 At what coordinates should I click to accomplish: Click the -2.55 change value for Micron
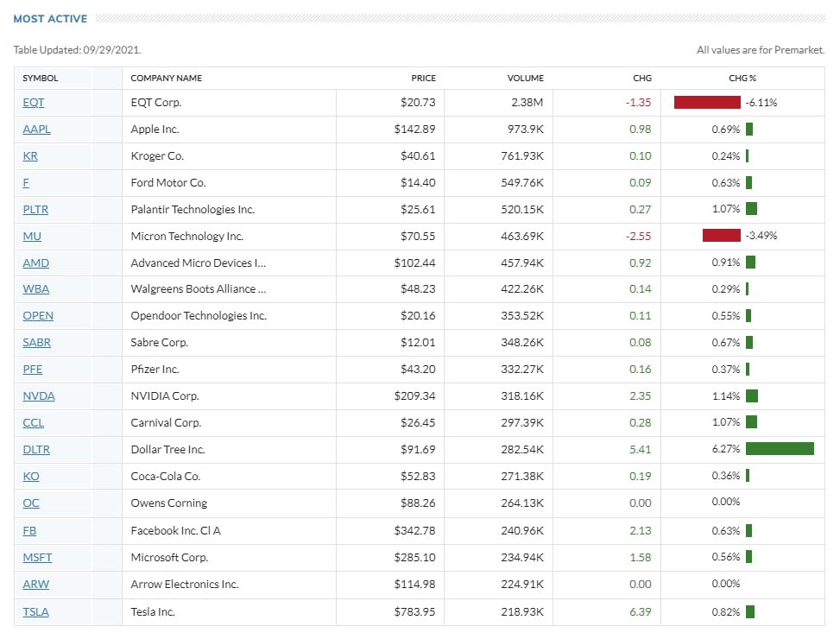[x=638, y=237]
